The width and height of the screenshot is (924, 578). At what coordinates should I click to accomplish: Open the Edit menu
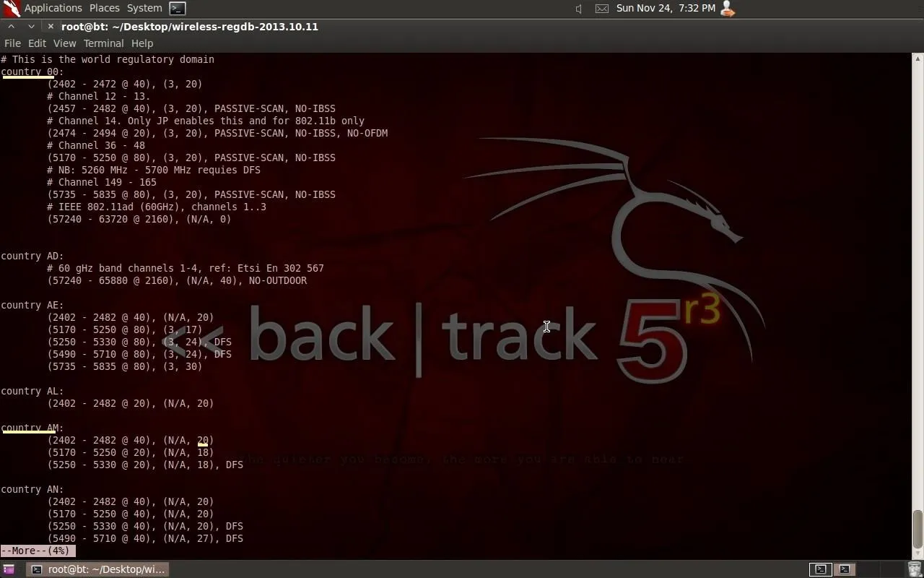pyautogui.click(x=37, y=43)
